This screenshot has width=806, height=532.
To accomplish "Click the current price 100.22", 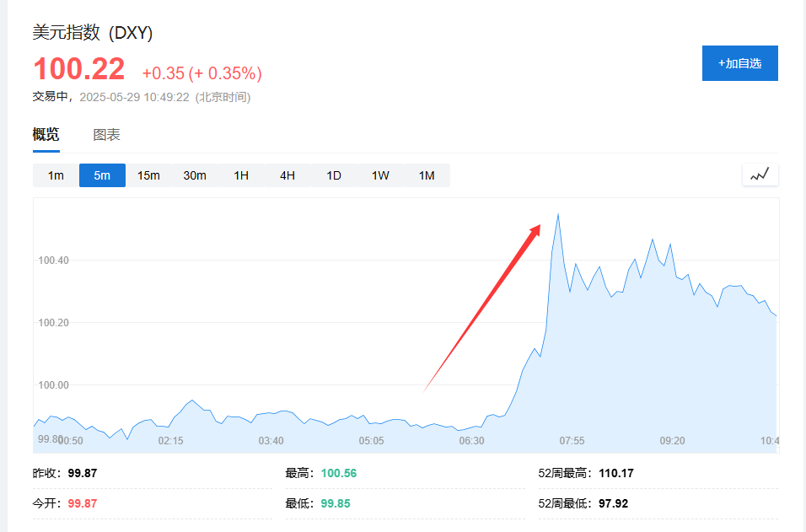I will (79, 69).
